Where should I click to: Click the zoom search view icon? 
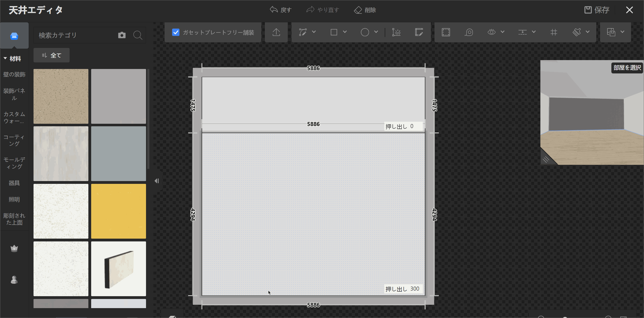click(469, 32)
